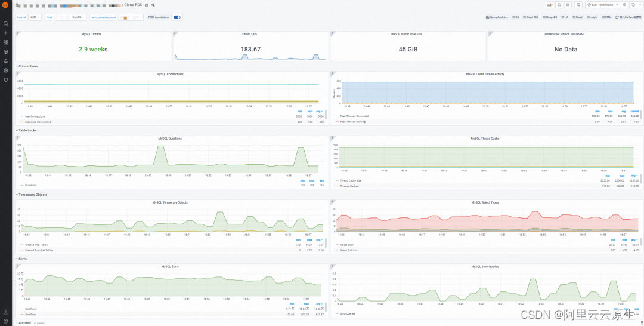Toggle Peak Threads Connected series in legend
Viewport: 644px width, 326px height.
click(x=354, y=116)
